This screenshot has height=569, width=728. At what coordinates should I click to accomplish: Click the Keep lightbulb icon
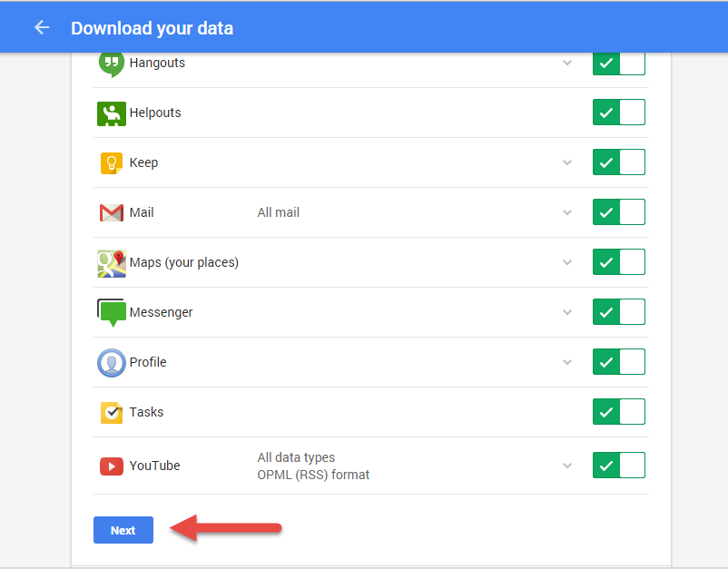(111, 163)
